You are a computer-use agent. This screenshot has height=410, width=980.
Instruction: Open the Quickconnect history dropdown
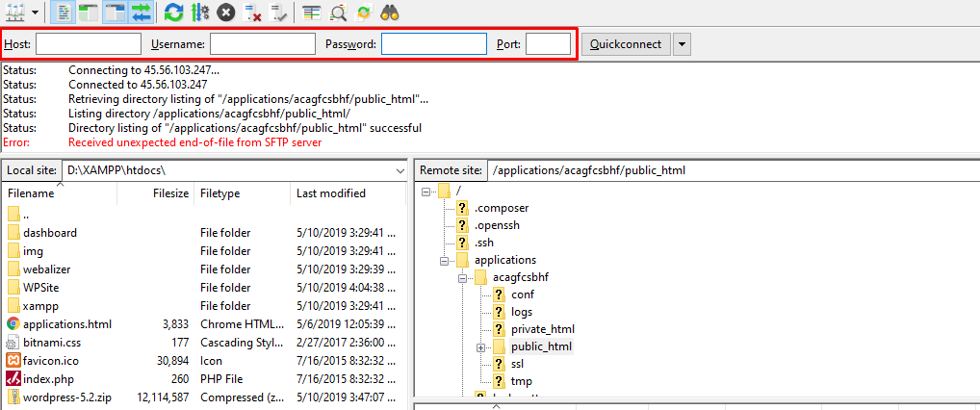coord(682,44)
